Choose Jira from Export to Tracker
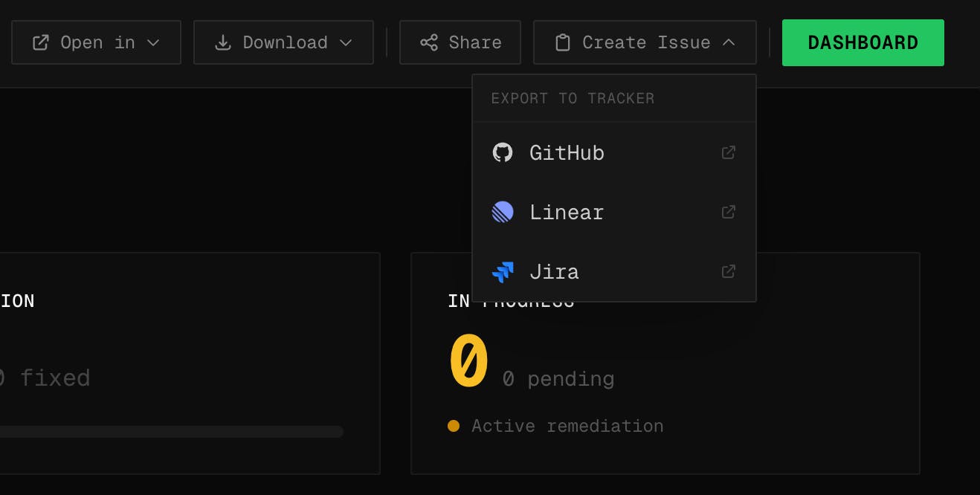 pyautogui.click(x=614, y=271)
